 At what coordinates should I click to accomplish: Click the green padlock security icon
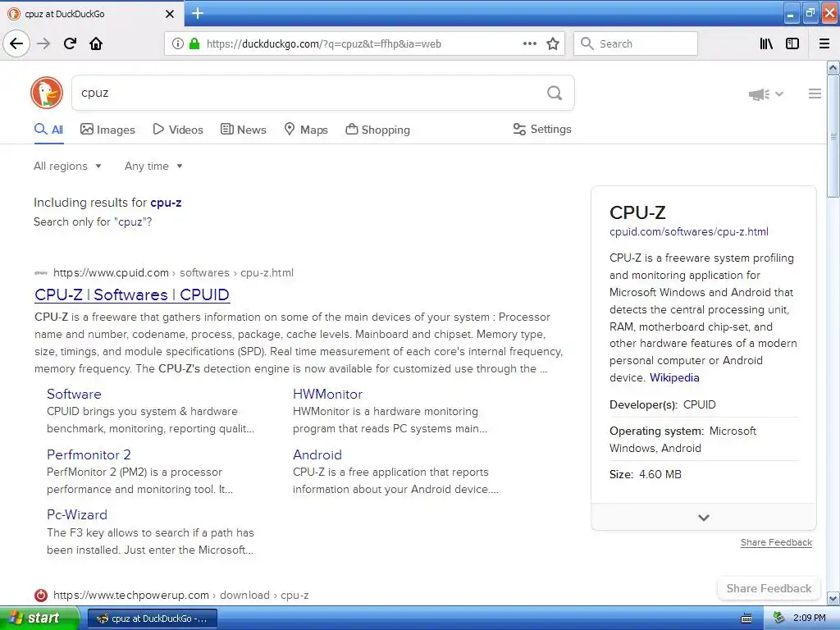pyautogui.click(x=194, y=44)
